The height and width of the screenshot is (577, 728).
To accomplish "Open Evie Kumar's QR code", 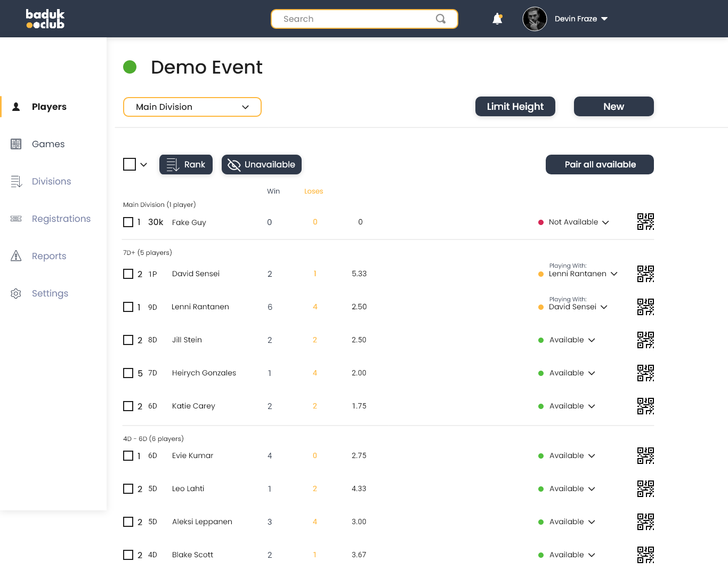I will click(x=645, y=455).
